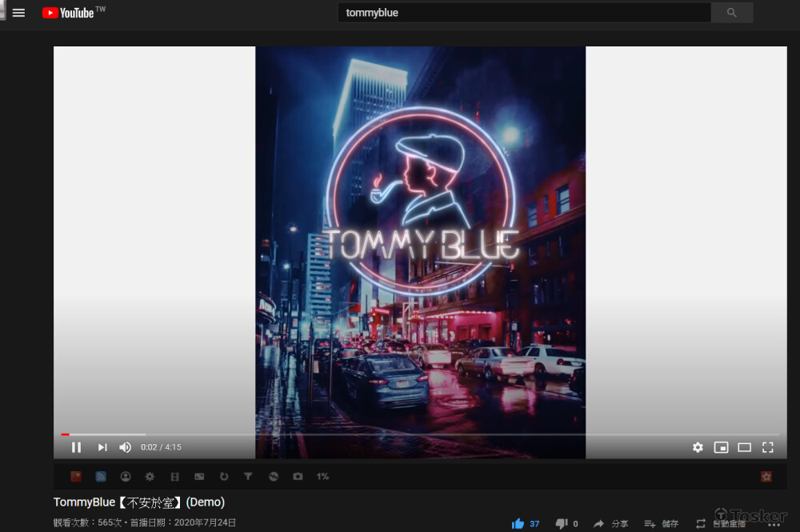Share the video with the 分享 button
This screenshot has width=800, height=532.
point(614,524)
